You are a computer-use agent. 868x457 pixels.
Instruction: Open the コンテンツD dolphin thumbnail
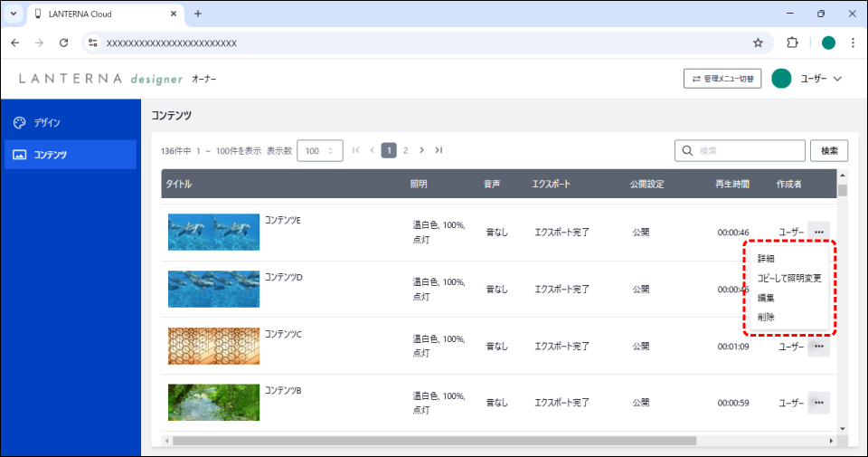click(213, 289)
